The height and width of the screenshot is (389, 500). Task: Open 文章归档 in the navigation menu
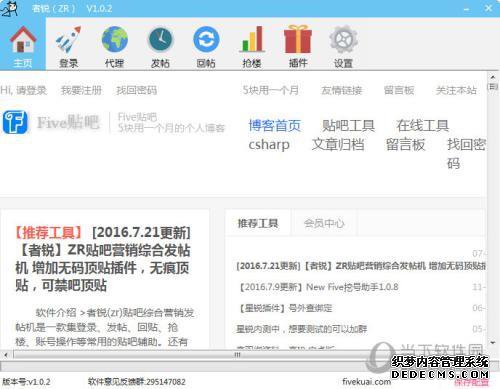coord(338,145)
